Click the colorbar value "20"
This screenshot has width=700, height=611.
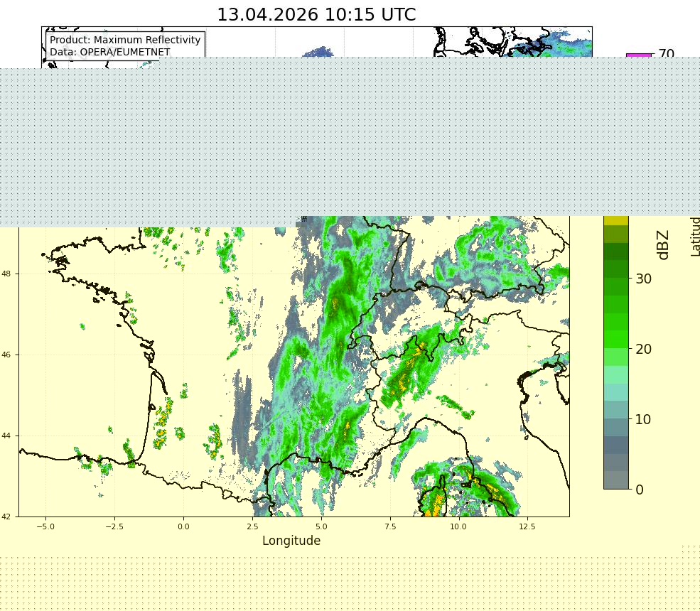pos(643,349)
